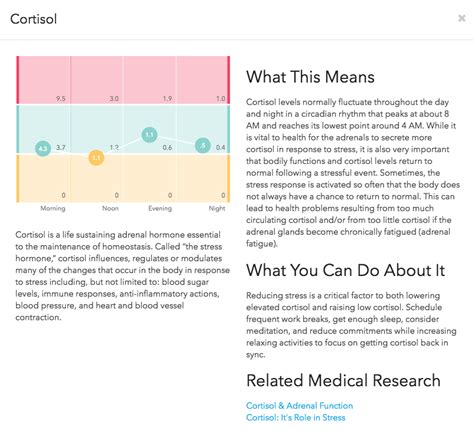Click the Morning axis label
The image size is (474, 447).
53,208
